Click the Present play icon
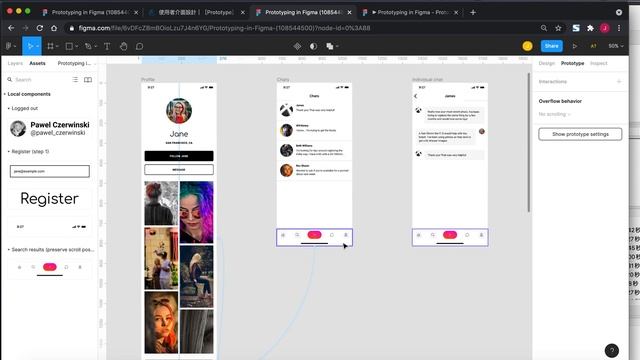This screenshot has width=640, height=360. (575, 46)
